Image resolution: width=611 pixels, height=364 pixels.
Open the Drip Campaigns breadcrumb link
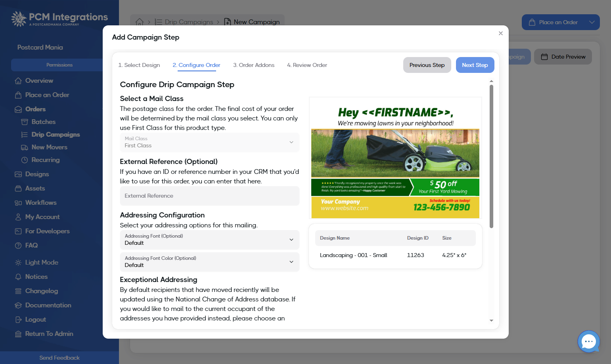pos(184,22)
